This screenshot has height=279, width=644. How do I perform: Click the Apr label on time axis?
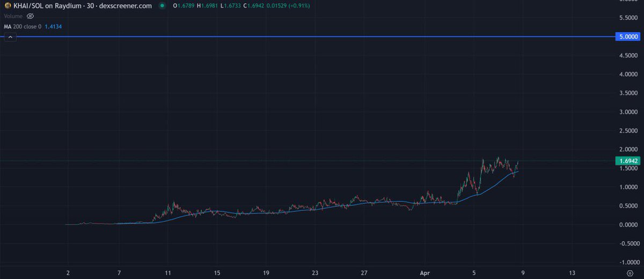[x=425, y=273]
